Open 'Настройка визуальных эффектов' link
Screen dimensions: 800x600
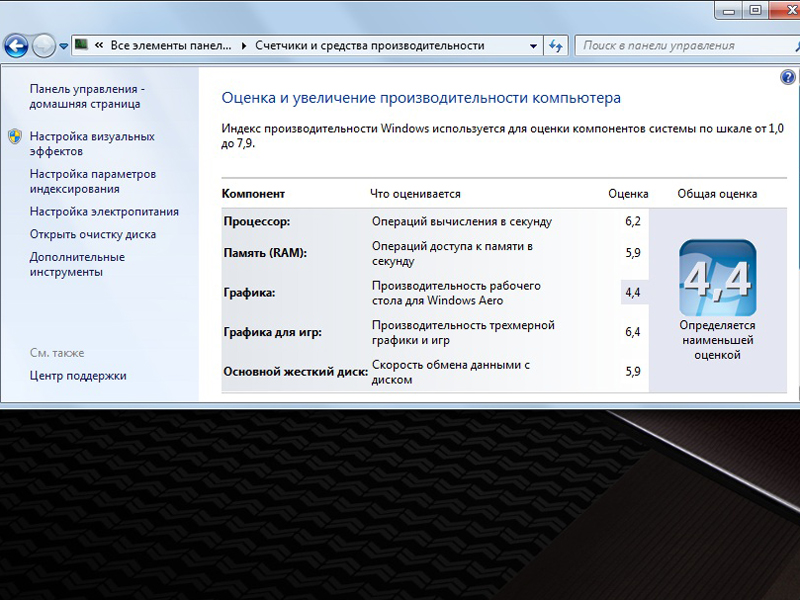[x=92, y=144]
